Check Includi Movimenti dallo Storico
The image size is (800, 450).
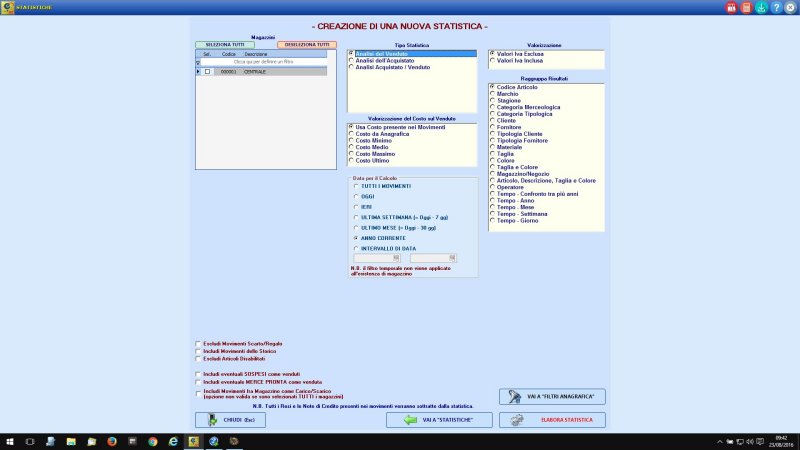click(x=198, y=351)
